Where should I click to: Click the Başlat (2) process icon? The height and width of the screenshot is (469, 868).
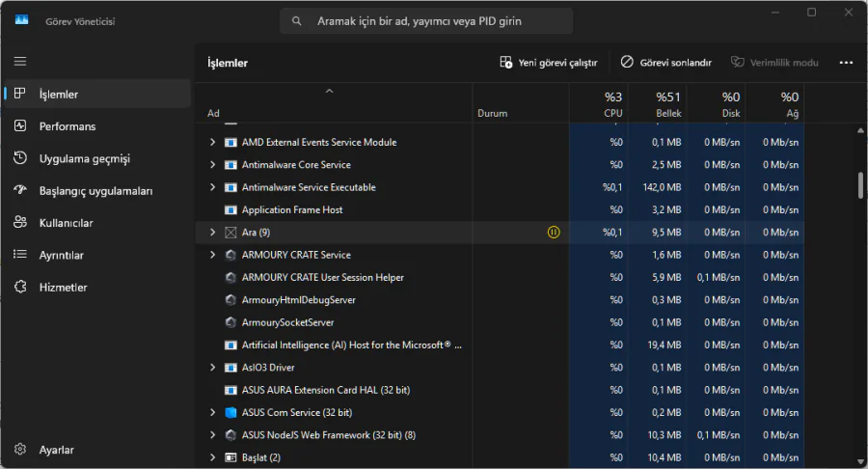231,457
